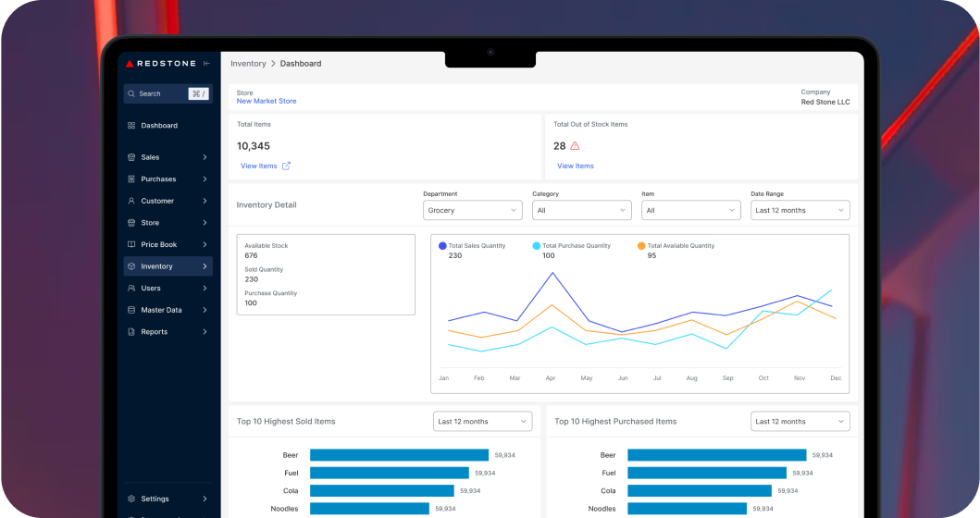The image size is (980, 518).
Task: Click View Items under Total Out of Stock
Action: [x=575, y=166]
